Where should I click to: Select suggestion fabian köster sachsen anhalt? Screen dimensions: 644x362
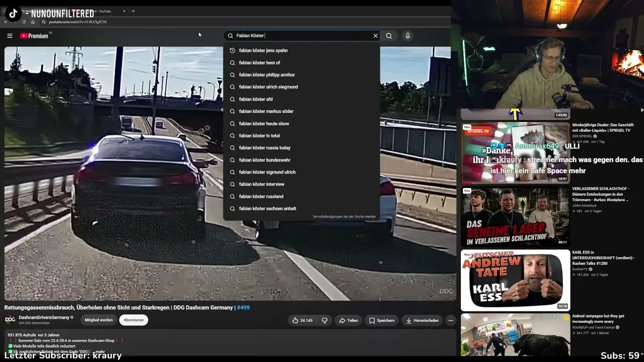302,209
